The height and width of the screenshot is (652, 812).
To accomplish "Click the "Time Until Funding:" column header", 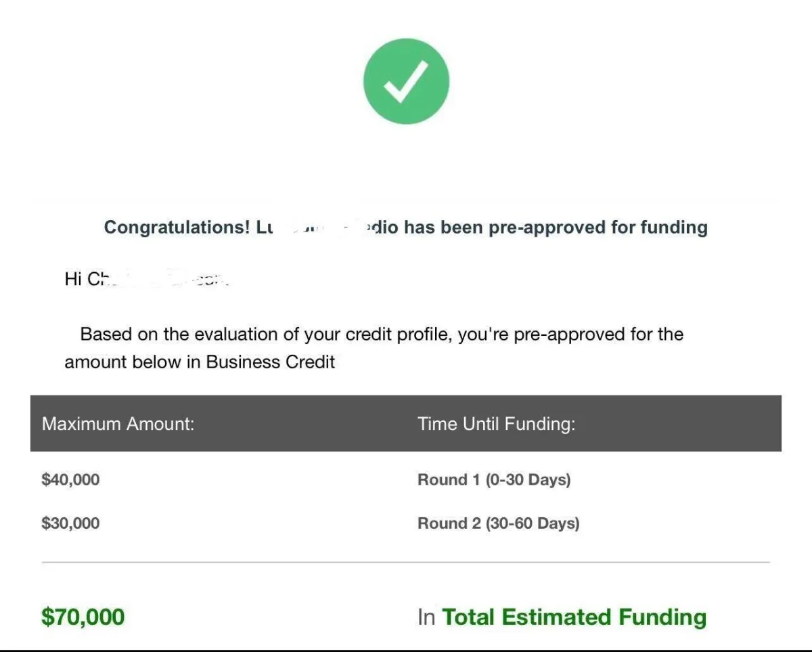I will 496,425.
